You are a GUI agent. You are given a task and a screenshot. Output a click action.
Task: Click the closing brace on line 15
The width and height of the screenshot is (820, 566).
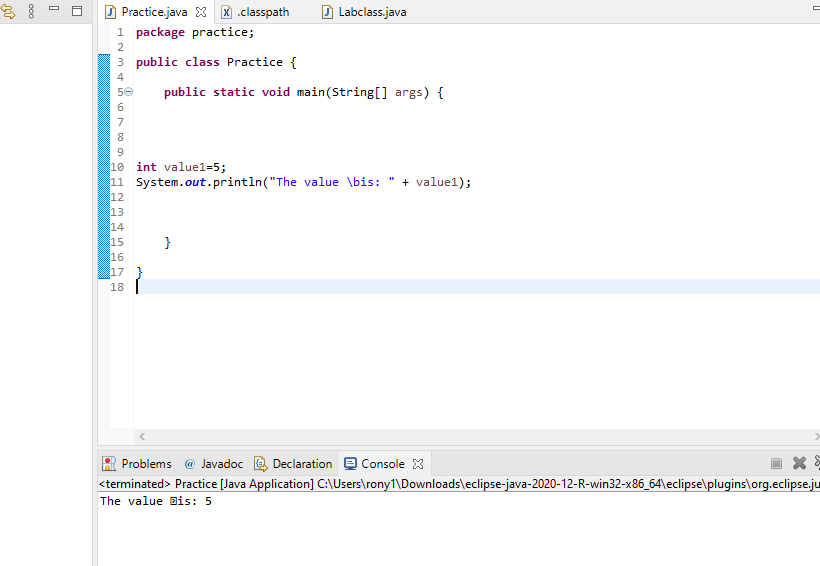click(167, 242)
